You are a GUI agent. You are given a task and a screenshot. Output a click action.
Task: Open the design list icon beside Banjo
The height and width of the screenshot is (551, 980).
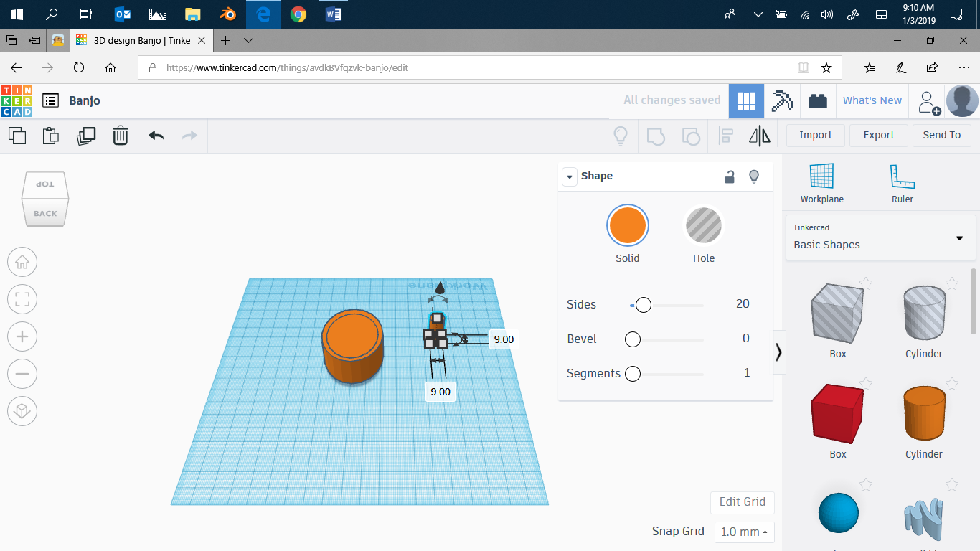[x=50, y=100]
